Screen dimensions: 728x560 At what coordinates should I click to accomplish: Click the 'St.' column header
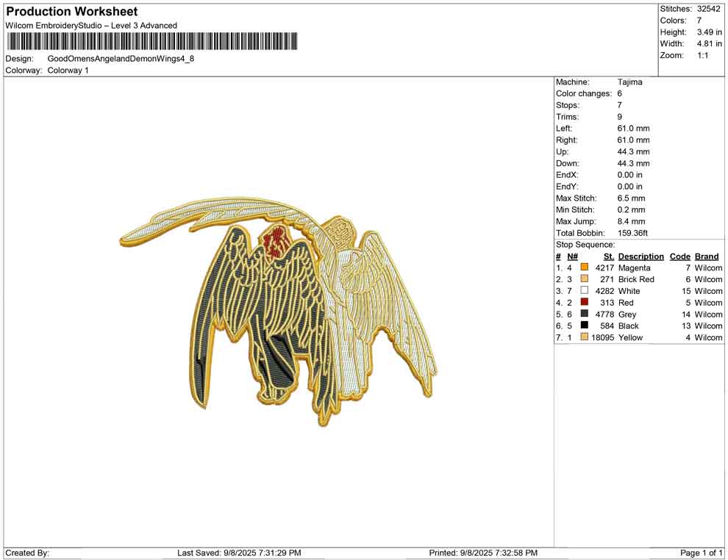pyautogui.click(x=609, y=256)
